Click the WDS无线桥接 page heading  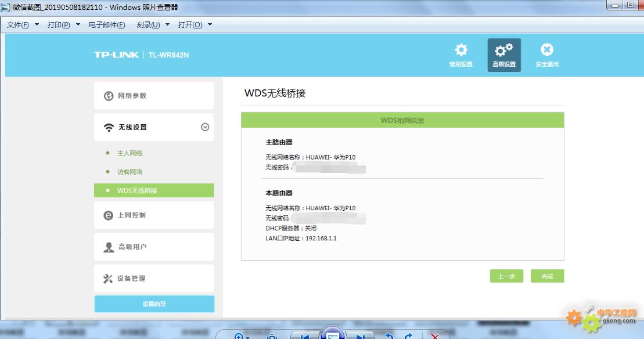click(x=275, y=93)
